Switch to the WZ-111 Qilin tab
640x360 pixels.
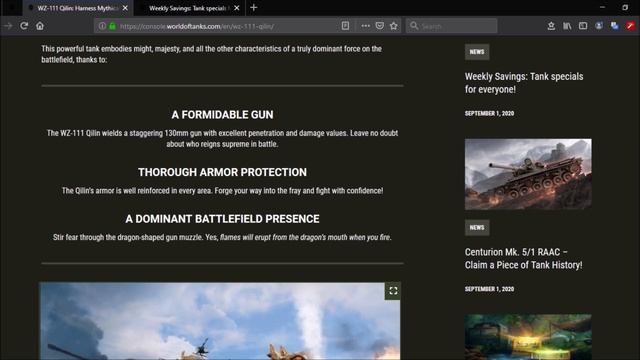pos(78,8)
